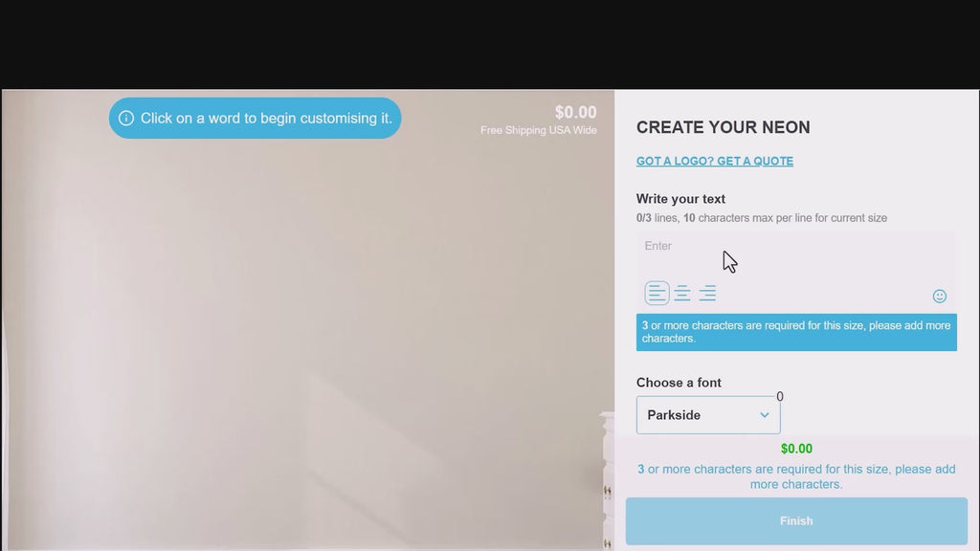Click the character warning text above Finish
The width and height of the screenshot is (980, 551).
click(796, 476)
